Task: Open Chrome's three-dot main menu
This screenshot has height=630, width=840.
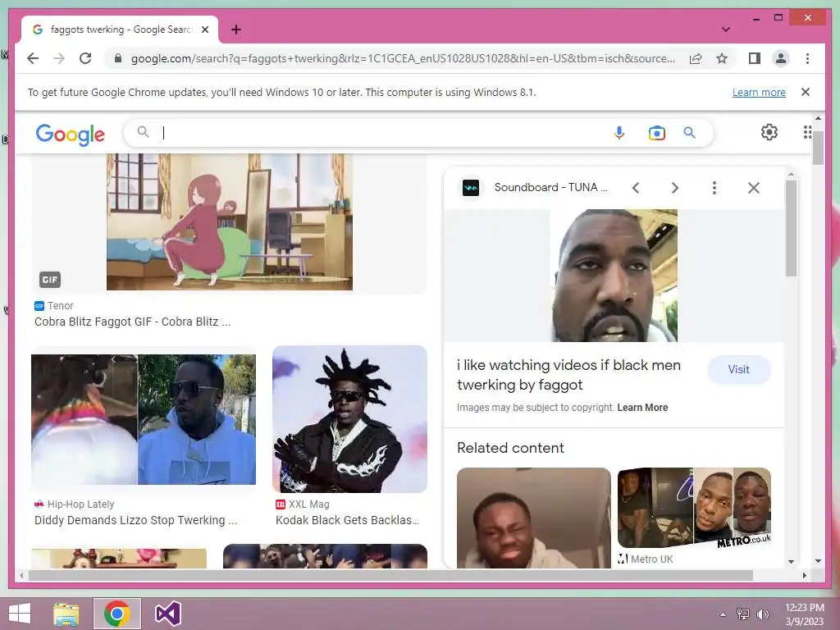Action: 807,58
